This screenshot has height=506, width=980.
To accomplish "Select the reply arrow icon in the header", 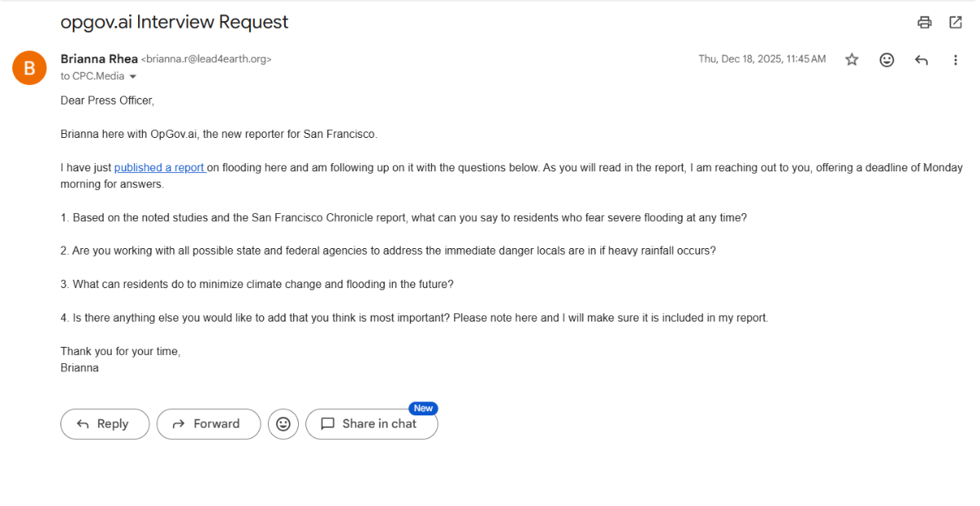I will click(921, 59).
